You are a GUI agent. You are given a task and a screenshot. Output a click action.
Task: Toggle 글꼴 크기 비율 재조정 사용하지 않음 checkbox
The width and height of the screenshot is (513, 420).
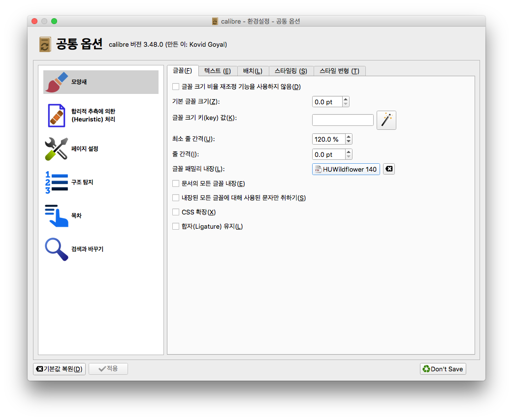(176, 87)
